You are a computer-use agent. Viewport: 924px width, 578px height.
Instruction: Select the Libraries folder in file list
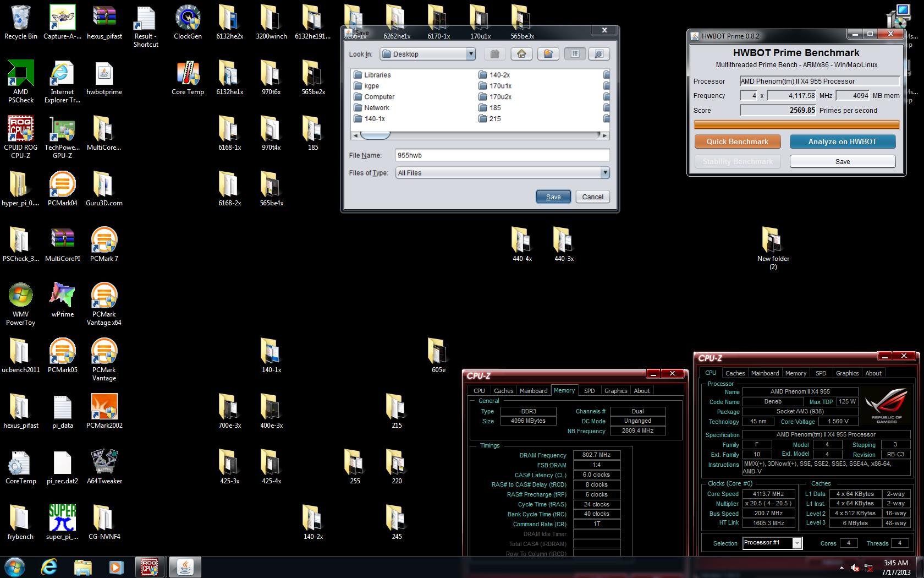pyautogui.click(x=372, y=75)
